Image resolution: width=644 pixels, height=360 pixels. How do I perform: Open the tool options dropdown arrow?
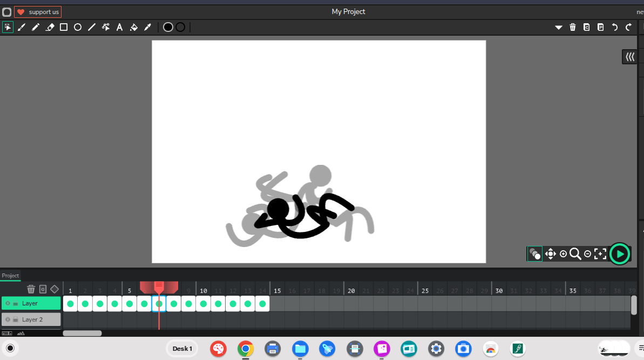[x=559, y=27]
